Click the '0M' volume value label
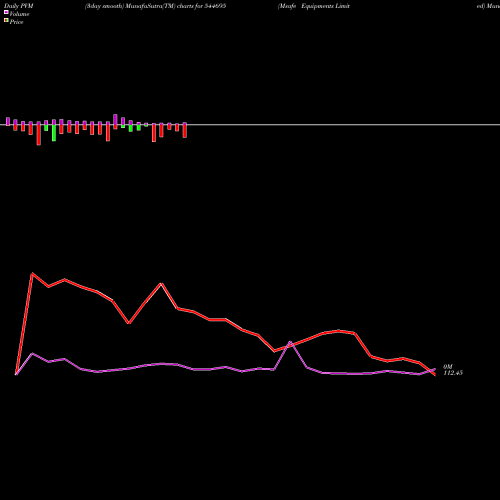The width and height of the screenshot is (500, 500). click(448, 367)
